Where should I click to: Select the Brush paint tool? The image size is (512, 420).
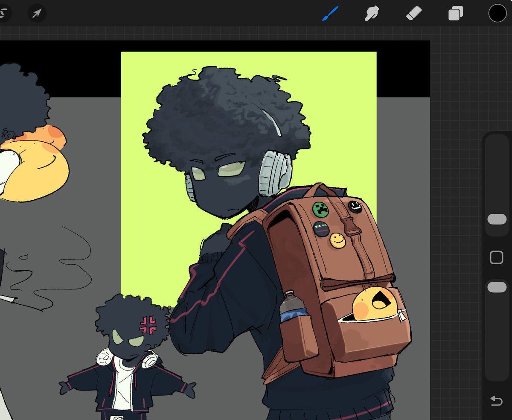[x=330, y=13]
